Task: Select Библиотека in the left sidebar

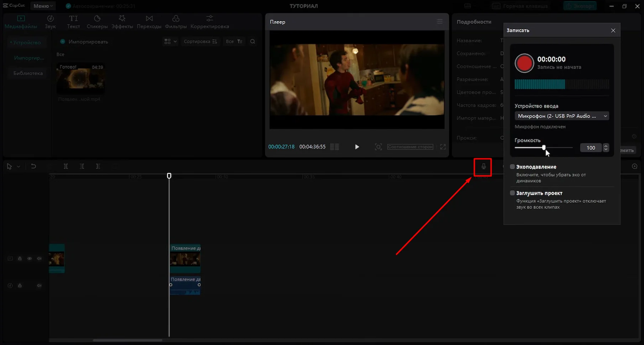Action: (28, 73)
